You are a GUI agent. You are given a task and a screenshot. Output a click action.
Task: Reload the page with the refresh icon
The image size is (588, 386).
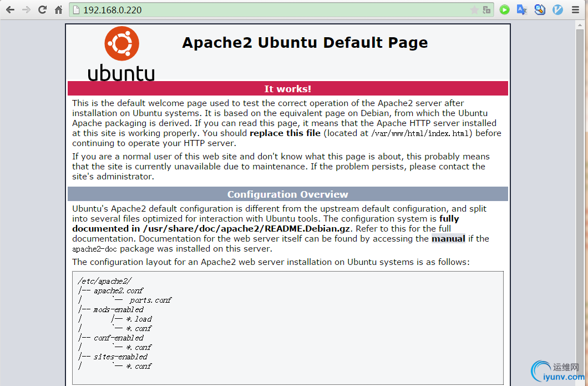[42, 10]
